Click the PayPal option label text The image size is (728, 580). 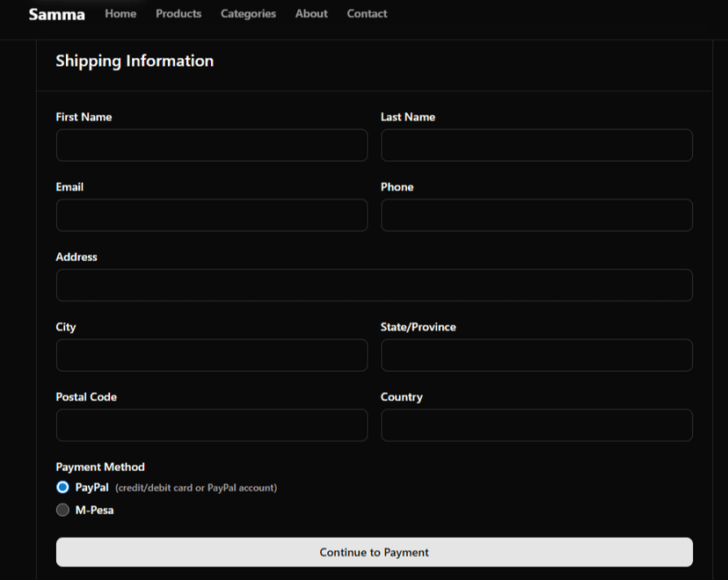(x=92, y=488)
